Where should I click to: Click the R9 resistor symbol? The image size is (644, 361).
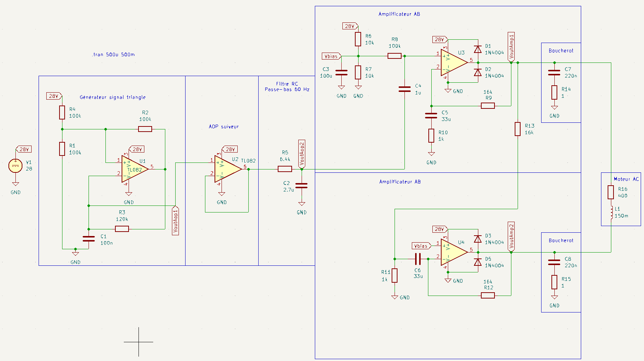[x=488, y=106]
